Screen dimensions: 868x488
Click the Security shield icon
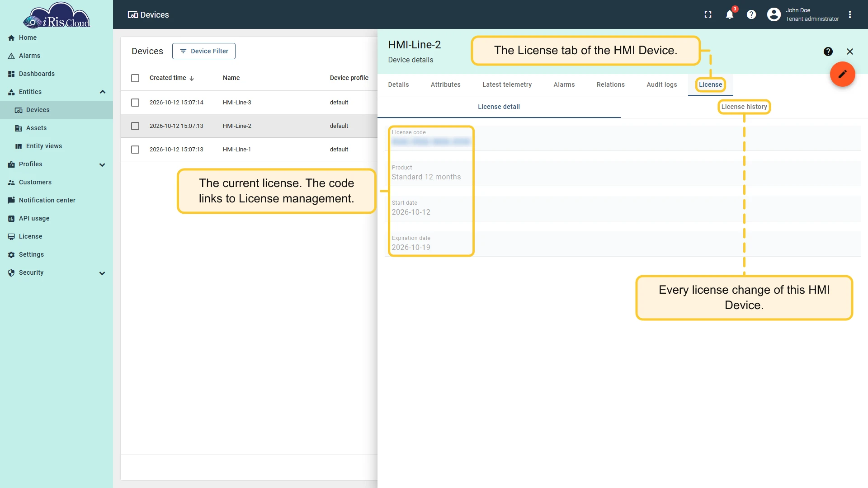click(x=11, y=273)
